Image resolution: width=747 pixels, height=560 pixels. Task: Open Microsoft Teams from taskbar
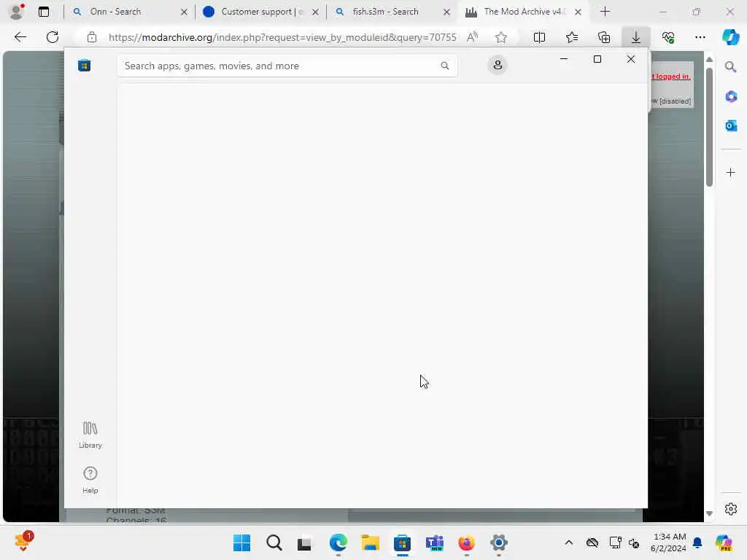coord(435,542)
